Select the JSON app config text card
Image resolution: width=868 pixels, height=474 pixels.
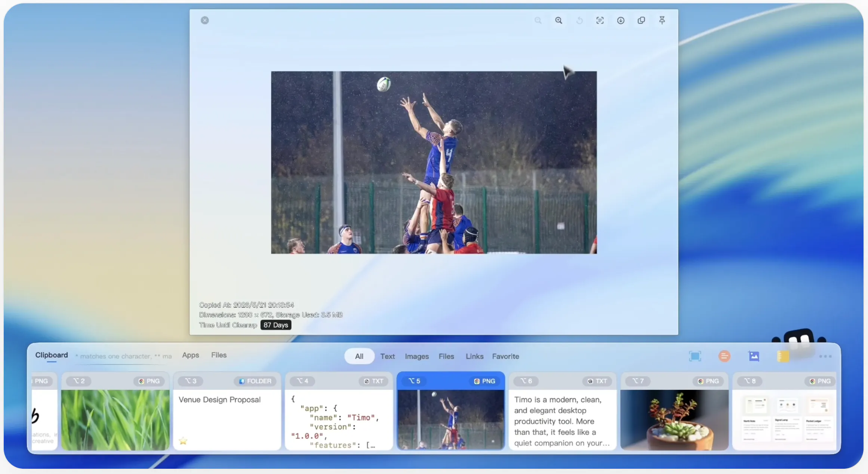click(x=339, y=411)
